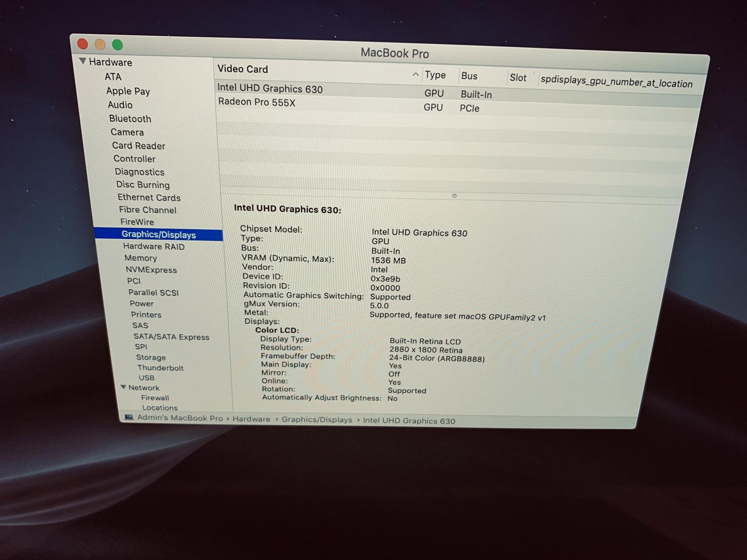Select PCI in the sidebar
Viewport: 747px width, 560px height.
coord(134,281)
